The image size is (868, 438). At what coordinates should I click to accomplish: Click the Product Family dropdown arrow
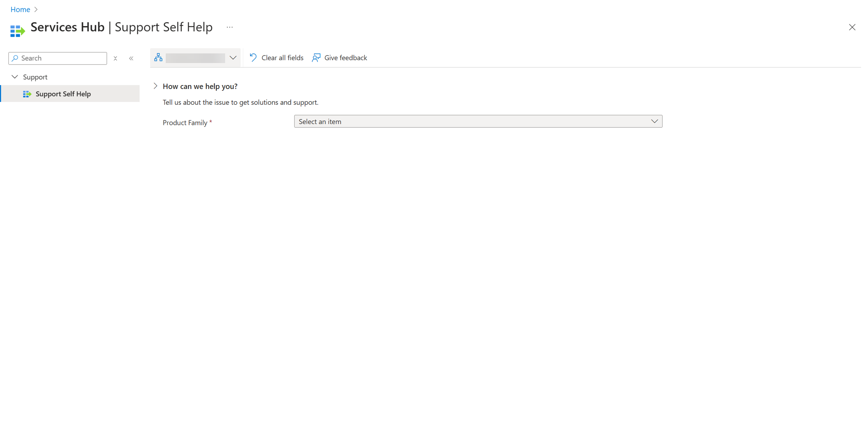(x=655, y=121)
